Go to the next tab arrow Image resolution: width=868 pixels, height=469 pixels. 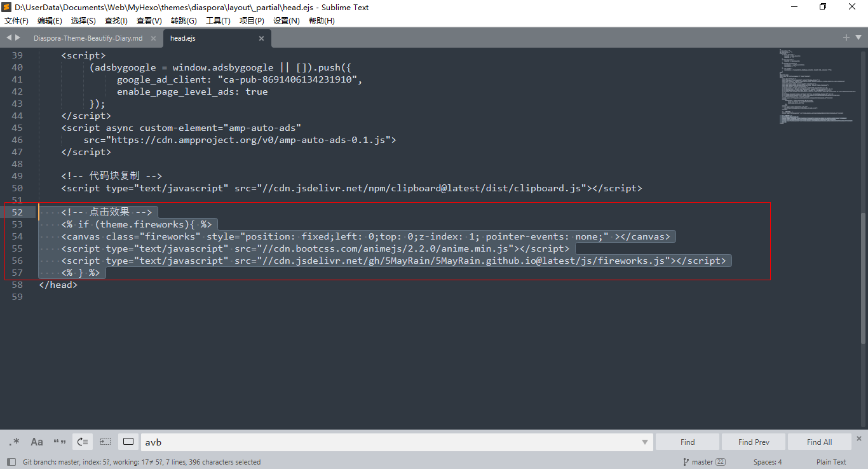[x=18, y=37]
